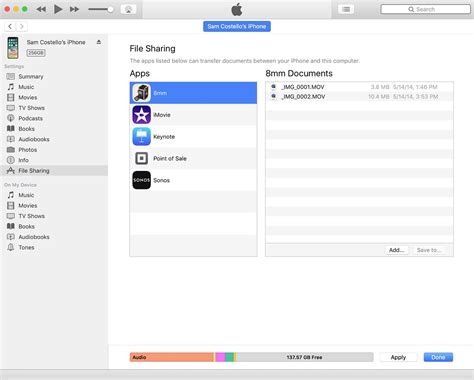Click the Search input field
This screenshot has height=380, width=474.
(x=426, y=9)
